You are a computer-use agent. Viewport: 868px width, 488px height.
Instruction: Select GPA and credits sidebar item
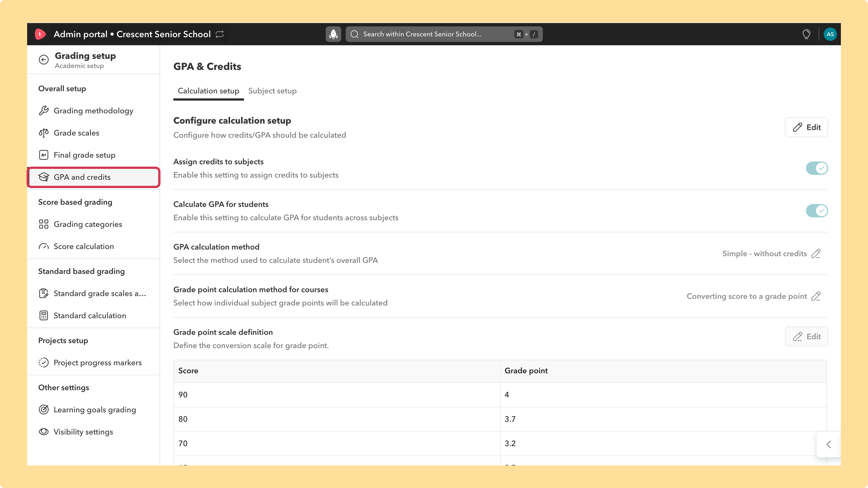(x=93, y=177)
